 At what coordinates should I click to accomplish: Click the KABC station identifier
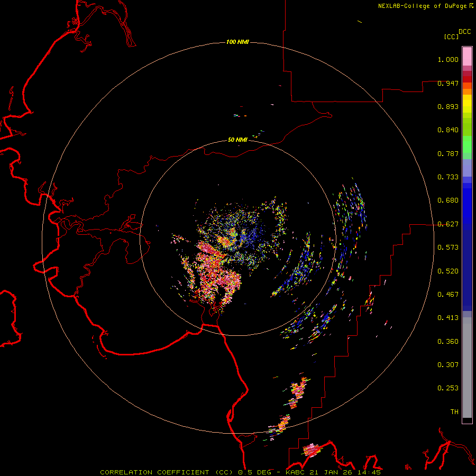296,472
